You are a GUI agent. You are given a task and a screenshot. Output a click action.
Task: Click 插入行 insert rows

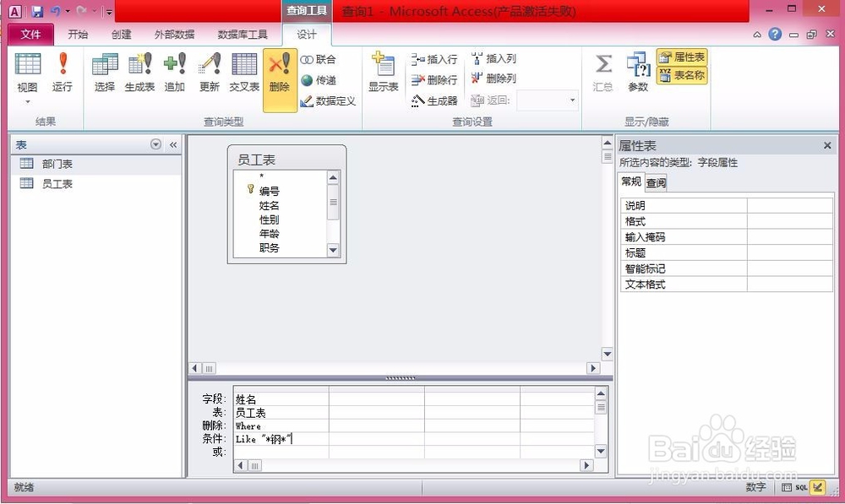tap(434, 59)
